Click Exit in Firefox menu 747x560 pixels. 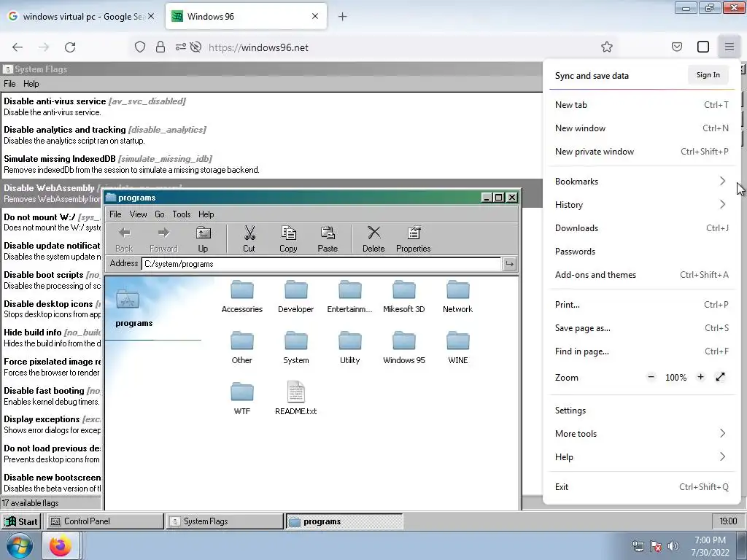pos(640,487)
